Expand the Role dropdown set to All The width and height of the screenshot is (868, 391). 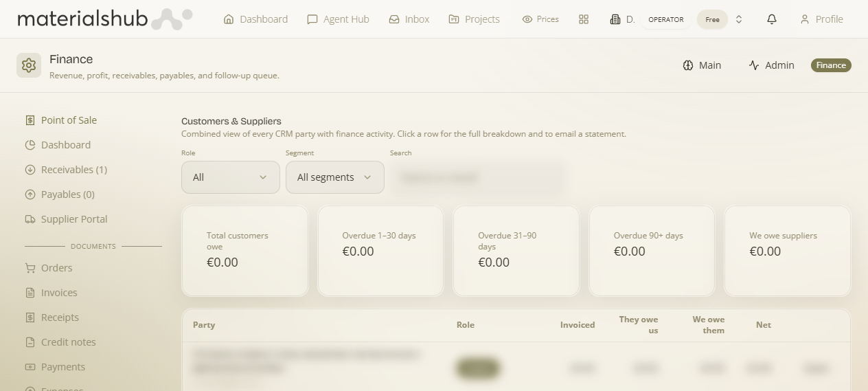(231, 177)
